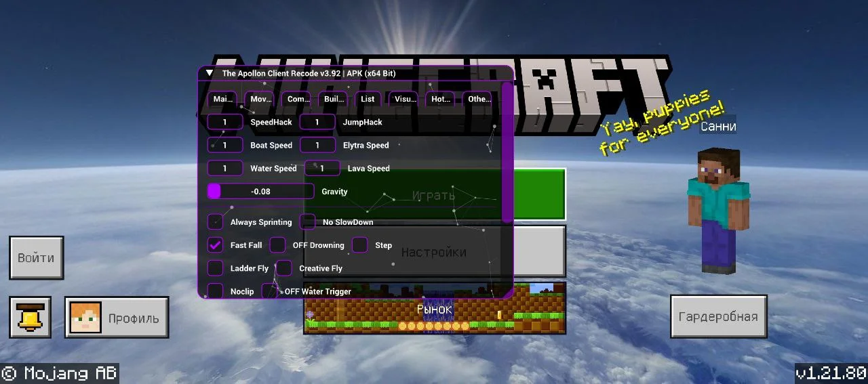Open the Рынок marketplace banner
This screenshot has width=868, height=384.
[x=434, y=309]
